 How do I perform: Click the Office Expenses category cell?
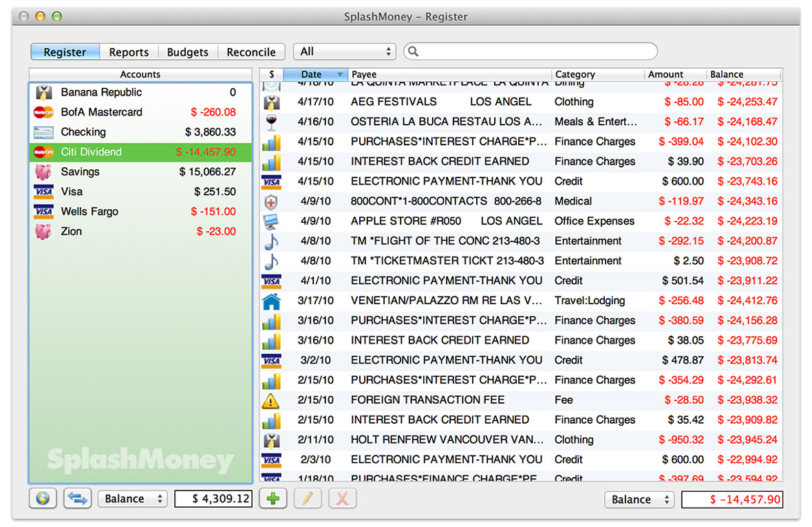click(x=595, y=222)
